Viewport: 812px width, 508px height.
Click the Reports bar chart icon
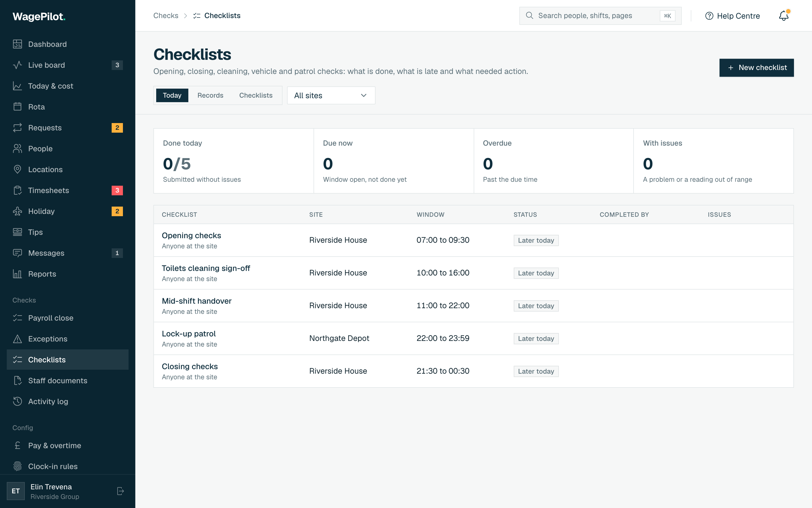pyautogui.click(x=17, y=274)
